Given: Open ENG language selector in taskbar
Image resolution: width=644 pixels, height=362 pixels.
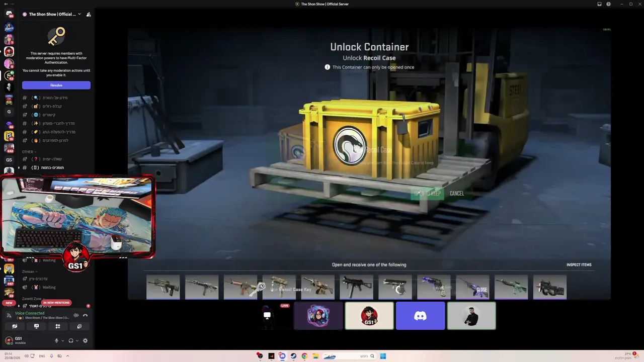Looking at the screenshot, I should (42, 356).
